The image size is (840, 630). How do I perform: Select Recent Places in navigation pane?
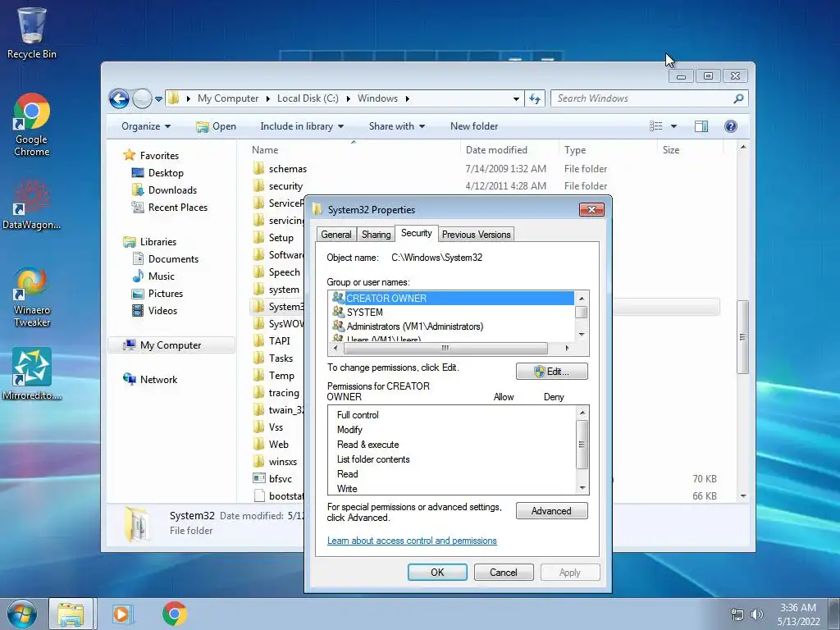coord(169,208)
